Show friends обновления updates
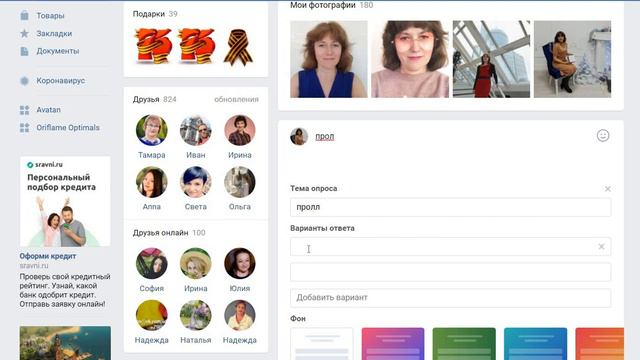The width and height of the screenshot is (640, 360). (236, 99)
